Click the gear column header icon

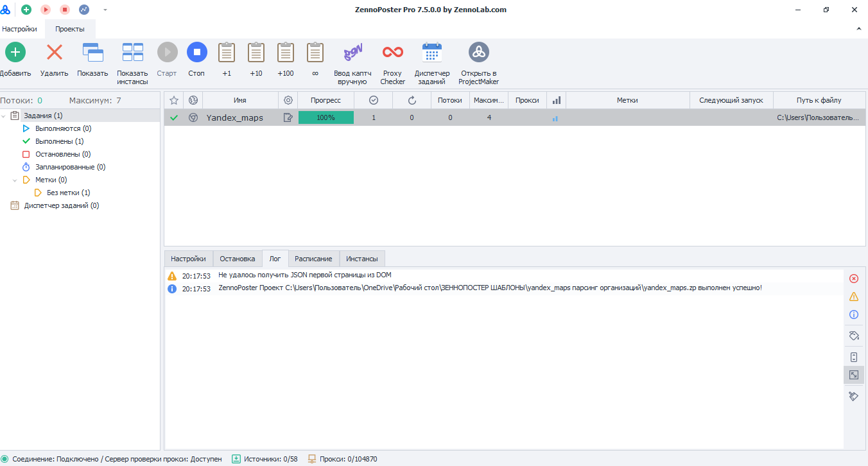288,100
